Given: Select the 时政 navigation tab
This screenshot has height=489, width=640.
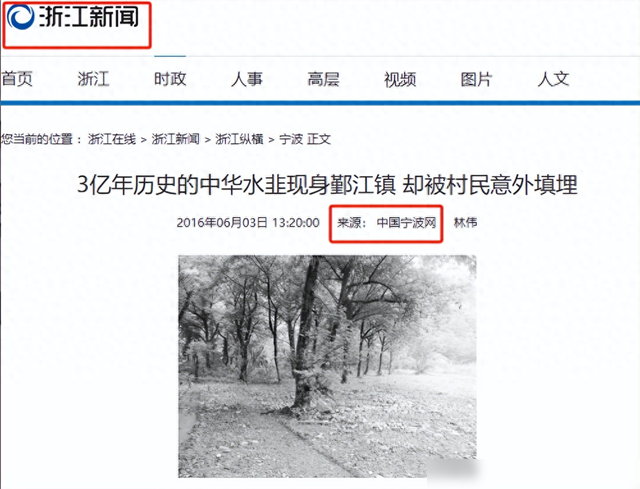Looking at the screenshot, I should pyautogui.click(x=170, y=79).
